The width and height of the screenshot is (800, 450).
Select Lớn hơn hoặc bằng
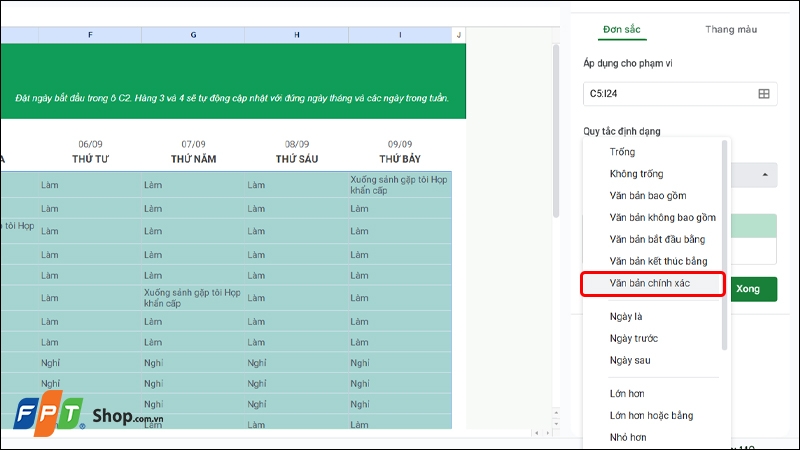[653, 416]
